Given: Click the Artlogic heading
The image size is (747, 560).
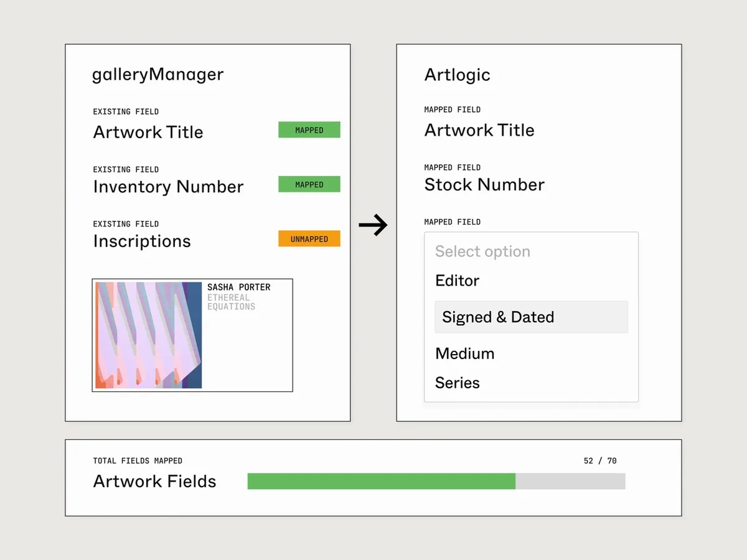Looking at the screenshot, I should [457, 75].
